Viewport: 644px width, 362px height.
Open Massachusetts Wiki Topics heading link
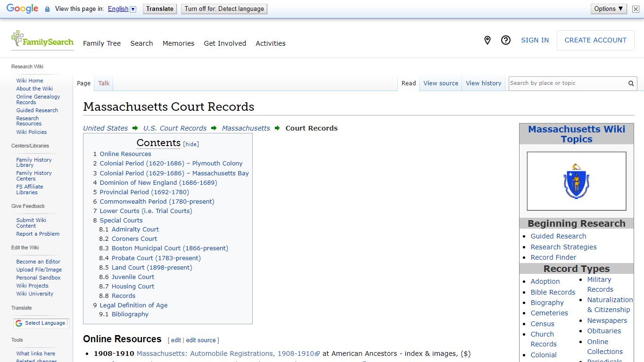pyautogui.click(x=577, y=134)
